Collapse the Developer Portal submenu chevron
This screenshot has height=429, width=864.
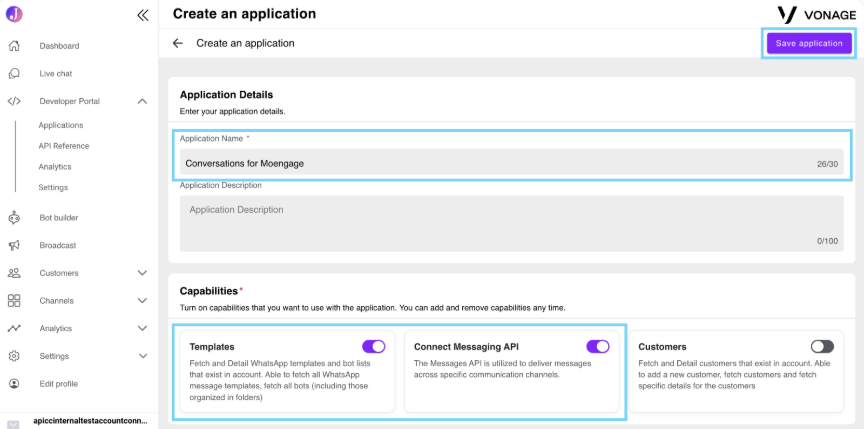coord(142,101)
